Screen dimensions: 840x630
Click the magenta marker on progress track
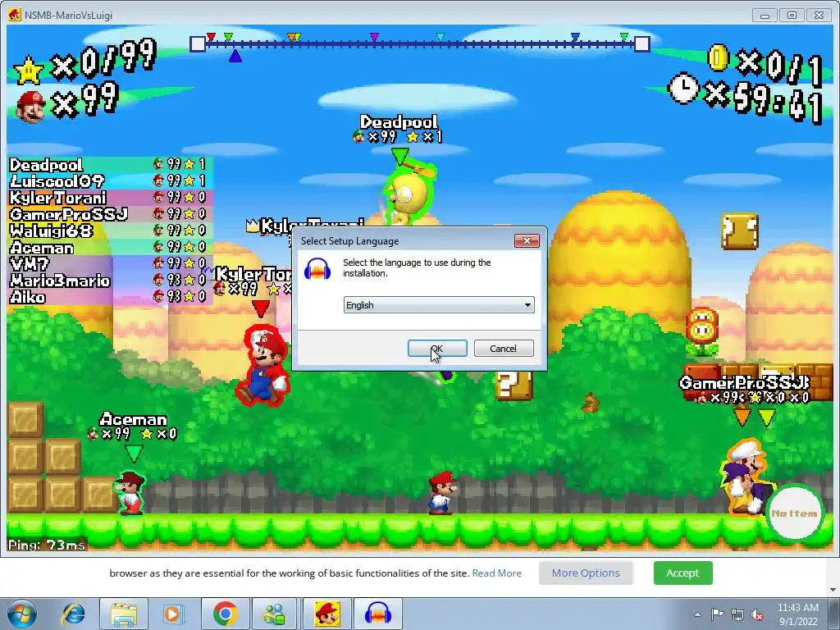[374, 37]
